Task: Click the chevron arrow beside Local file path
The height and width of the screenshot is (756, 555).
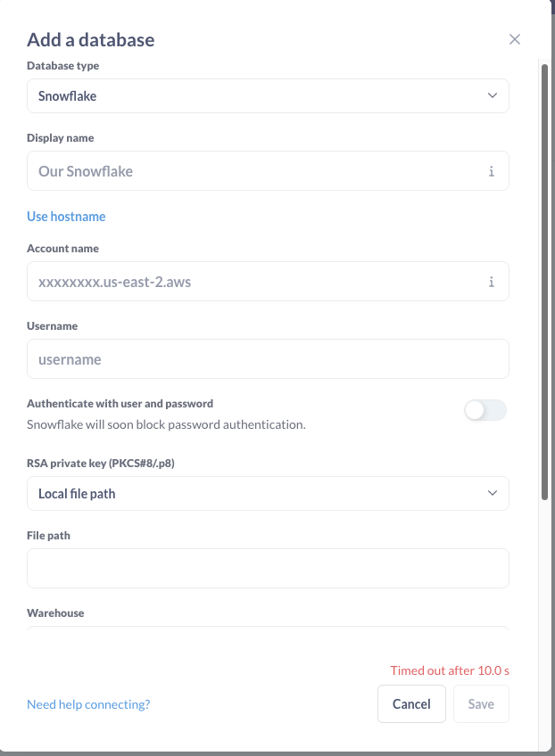Action: tap(493, 493)
